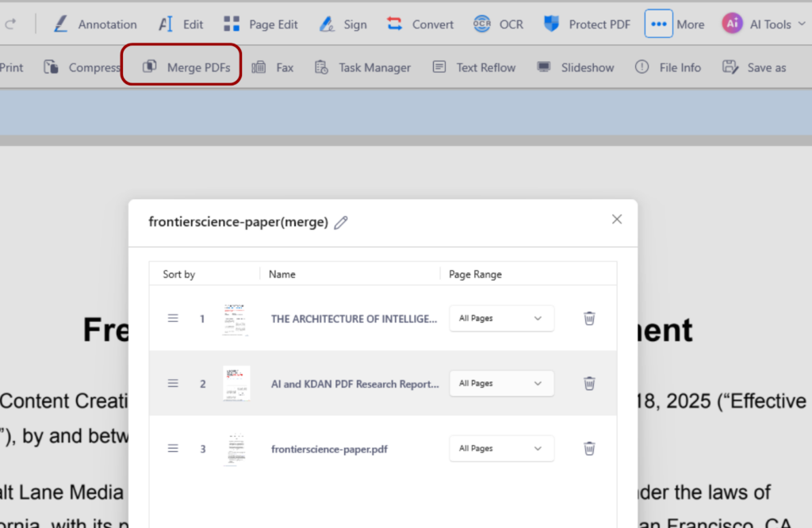812x528 pixels.
Task: Open the Fax tool
Action: 273,67
